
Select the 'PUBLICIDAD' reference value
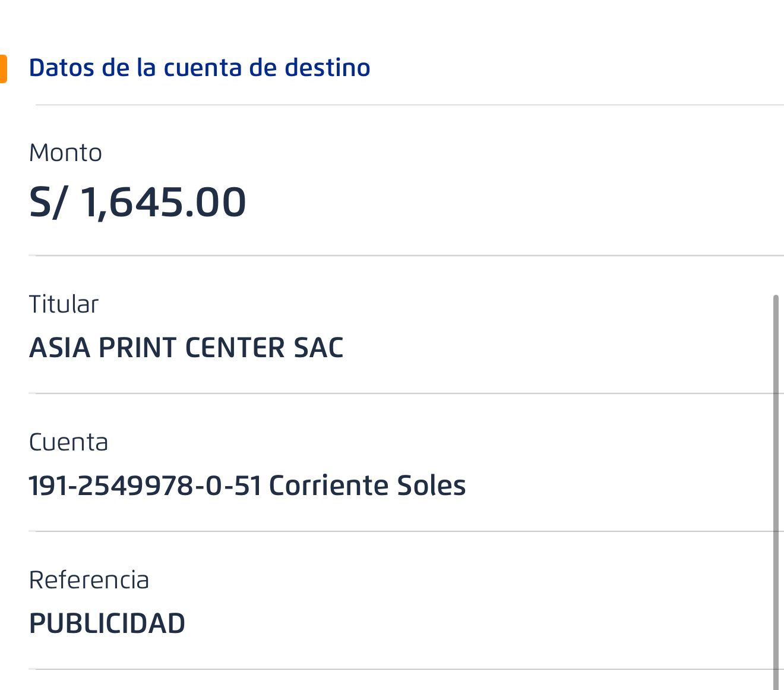click(x=107, y=623)
